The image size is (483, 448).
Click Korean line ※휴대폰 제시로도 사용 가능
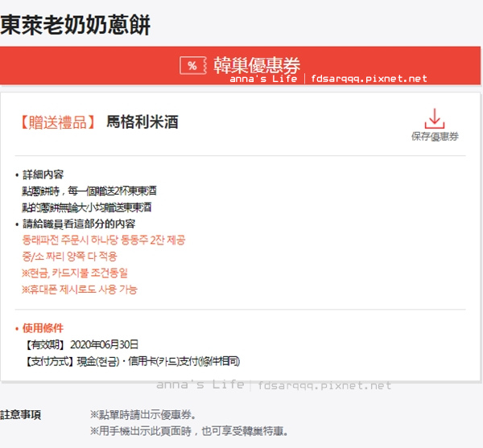click(x=80, y=290)
